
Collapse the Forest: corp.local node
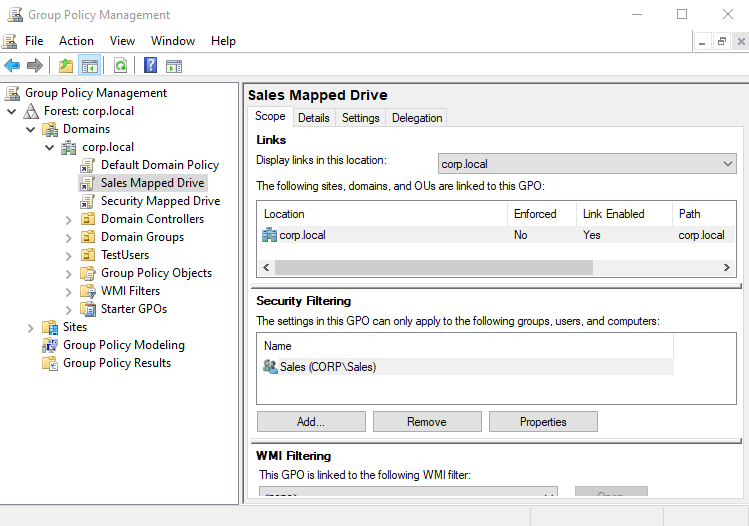(x=12, y=111)
